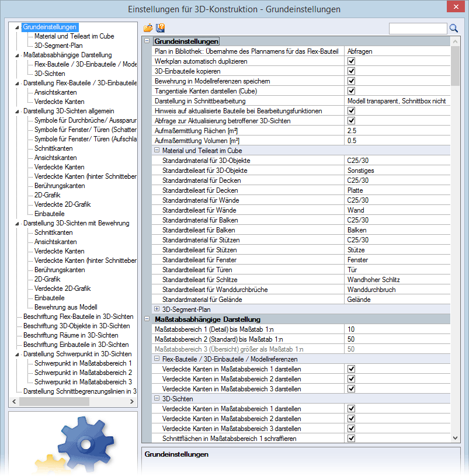Click the tree's horizontal scrollbar thumb

[x=54, y=401]
